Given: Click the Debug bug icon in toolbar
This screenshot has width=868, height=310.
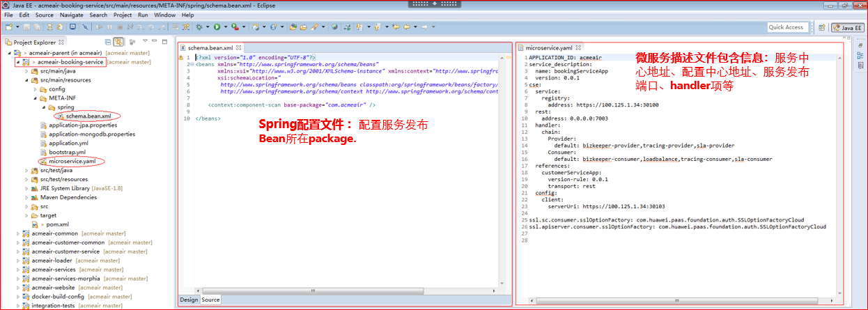Looking at the screenshot, I should point(200,27).
